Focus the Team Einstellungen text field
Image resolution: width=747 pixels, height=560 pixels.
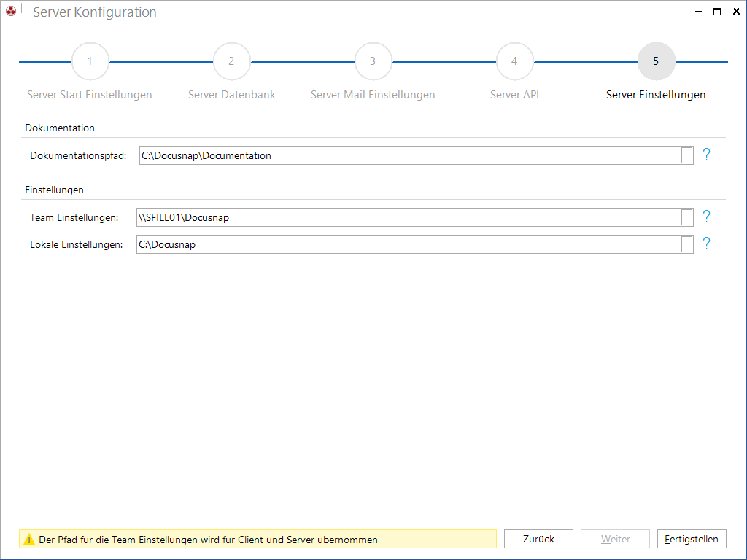tap(409, 217)
